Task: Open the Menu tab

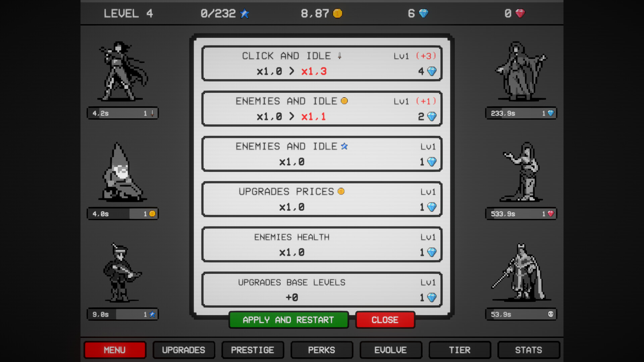Action: (x=115, y=350)
